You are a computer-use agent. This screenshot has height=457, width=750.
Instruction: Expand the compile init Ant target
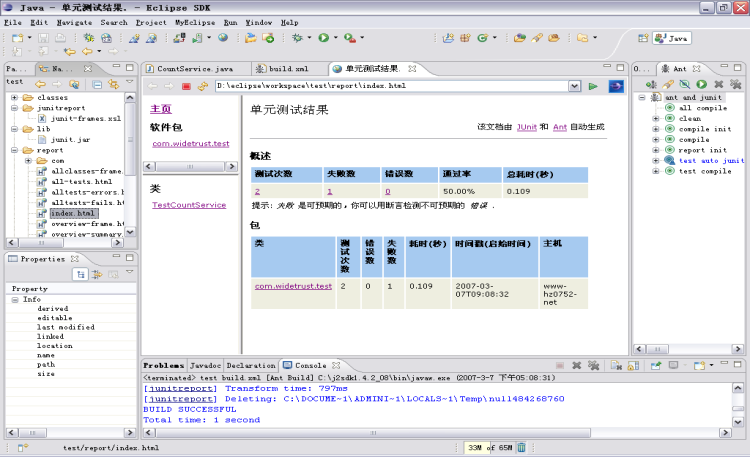pos(656,129)
